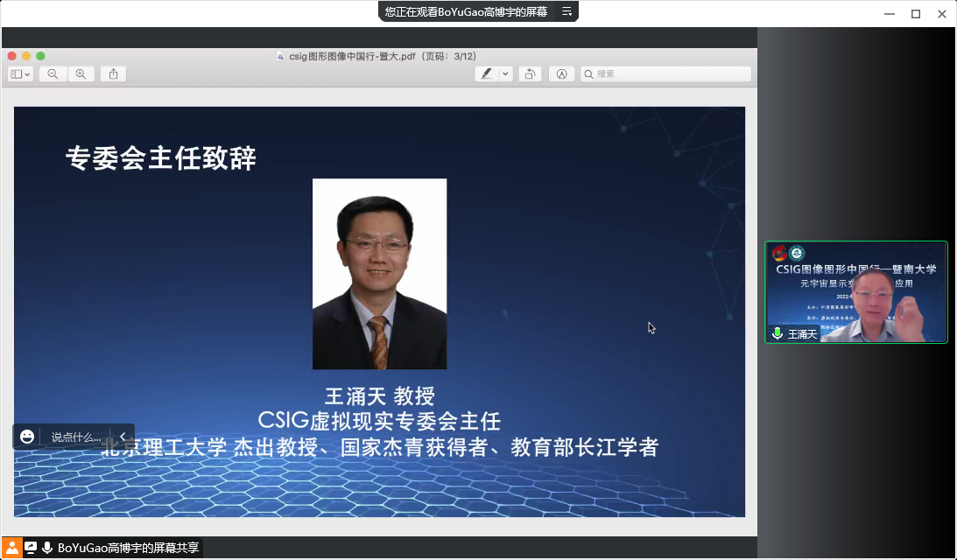Click the 说点什么 chat input
957x560 pixels.
tap(75, 437)
